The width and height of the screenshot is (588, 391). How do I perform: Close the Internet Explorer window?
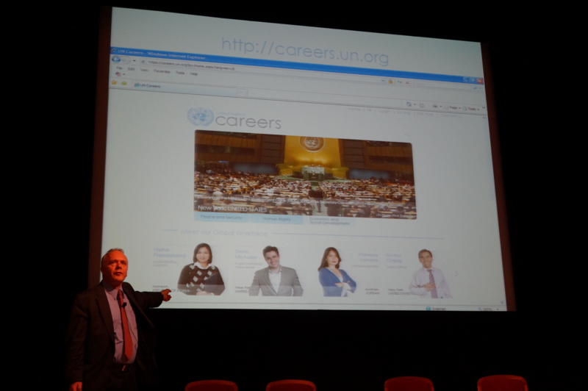point(480,81)
